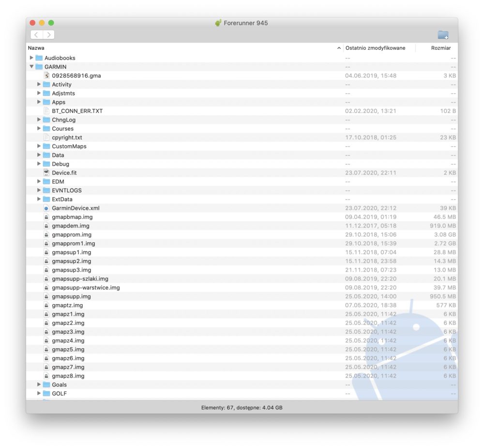
Task: Click the Forerunner 945 window title
Action: coord(246,23)
